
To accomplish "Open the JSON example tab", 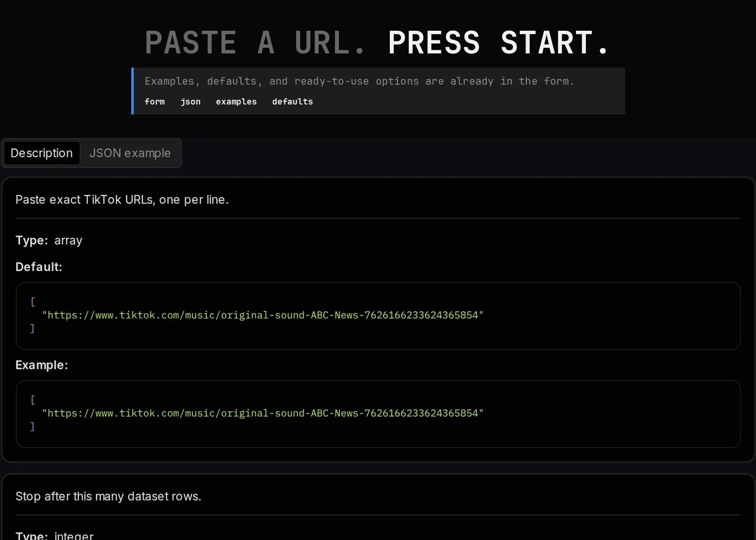I will click(x=130, y=153).
